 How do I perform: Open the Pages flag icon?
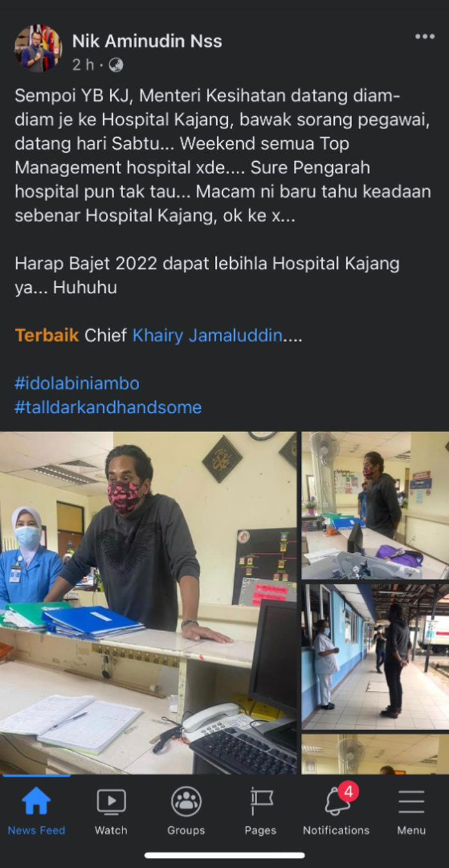[x=260, y=801]
